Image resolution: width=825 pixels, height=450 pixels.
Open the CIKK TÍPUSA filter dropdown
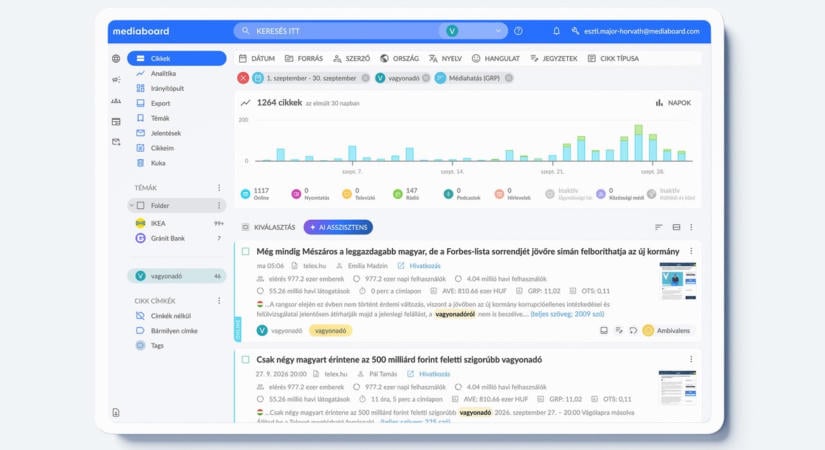click(613, 58)
